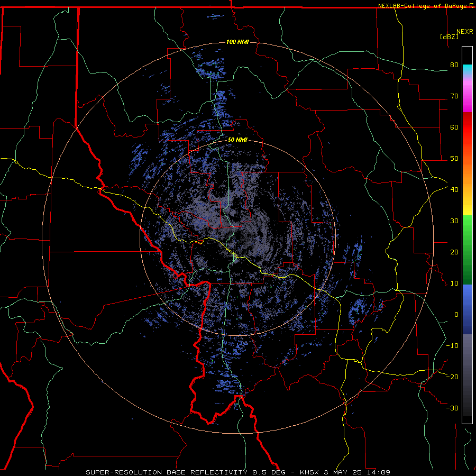Click the blue segment of the color bar

(467, 309)
